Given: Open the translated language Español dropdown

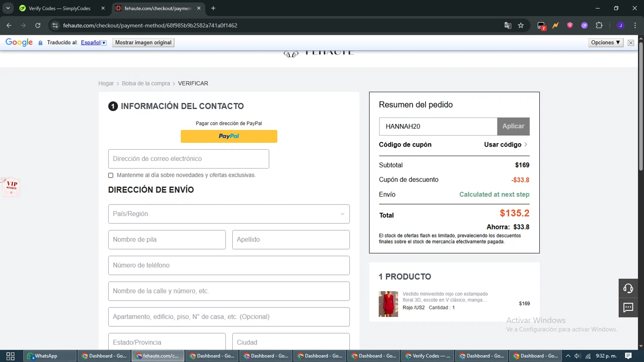Looking at the screenshot, I should click(x=94, y=42).
